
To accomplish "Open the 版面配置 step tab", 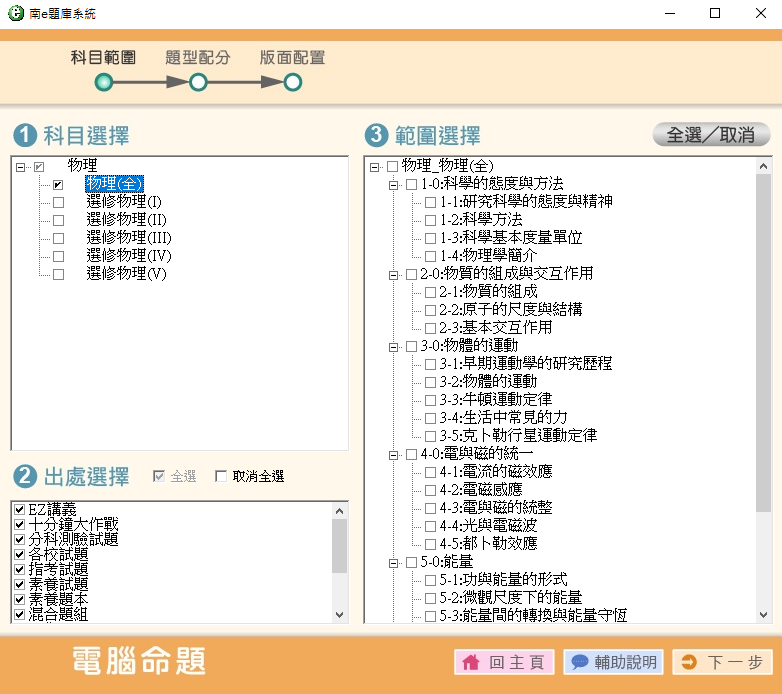I will [x=292, y=57].
